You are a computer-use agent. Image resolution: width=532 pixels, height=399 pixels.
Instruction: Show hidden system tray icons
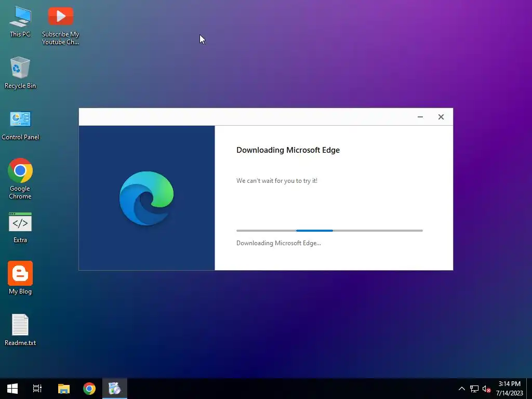pyautogui.click(x=462, y=389)
